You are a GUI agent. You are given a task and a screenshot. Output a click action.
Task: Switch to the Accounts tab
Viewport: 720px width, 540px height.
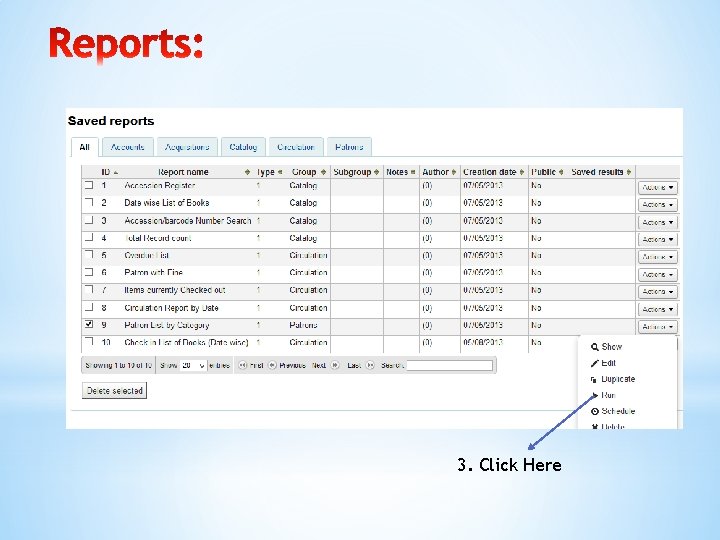(128, 147)
